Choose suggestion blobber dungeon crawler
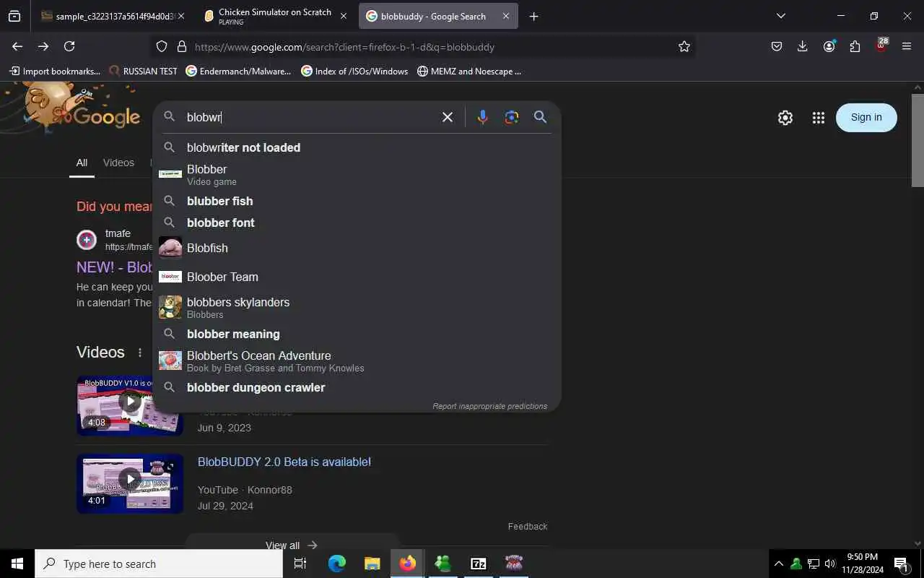 [x=357, y=387]
